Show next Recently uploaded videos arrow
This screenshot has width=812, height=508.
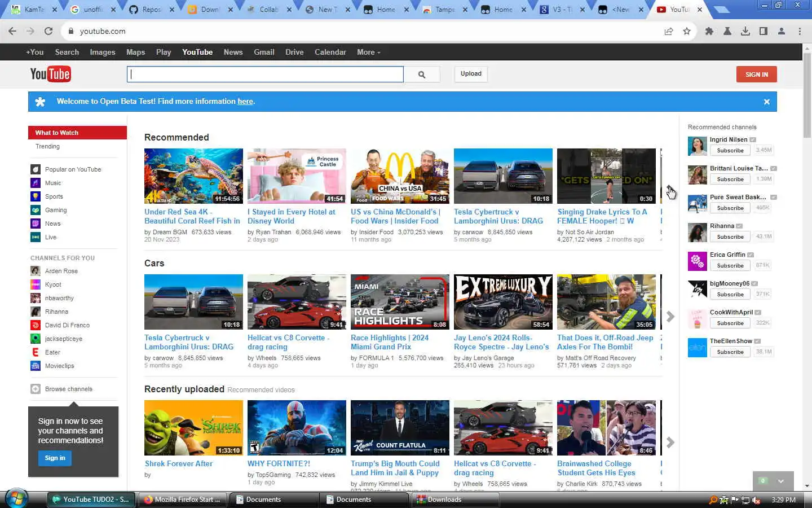click(670, 443)
